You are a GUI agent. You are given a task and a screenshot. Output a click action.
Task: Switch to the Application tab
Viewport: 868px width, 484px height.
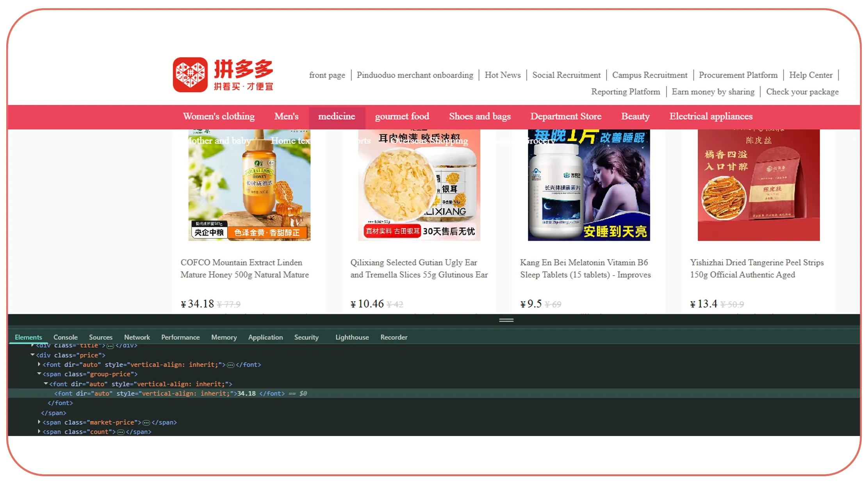tap(265, 337)
